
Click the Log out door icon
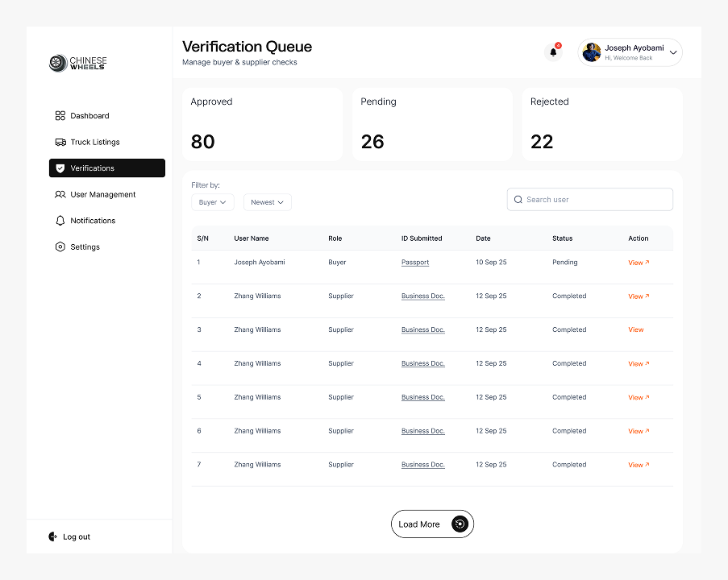53,536
